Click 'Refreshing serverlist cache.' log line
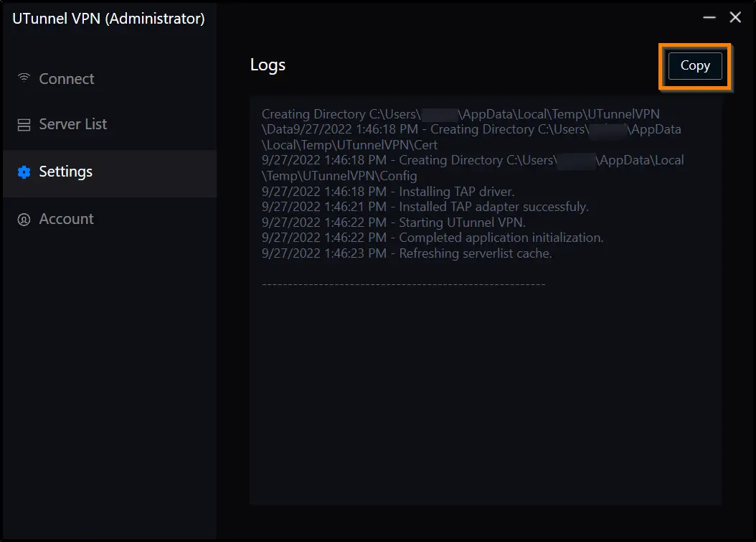756x542 pixels. click(x=407, y=253)
